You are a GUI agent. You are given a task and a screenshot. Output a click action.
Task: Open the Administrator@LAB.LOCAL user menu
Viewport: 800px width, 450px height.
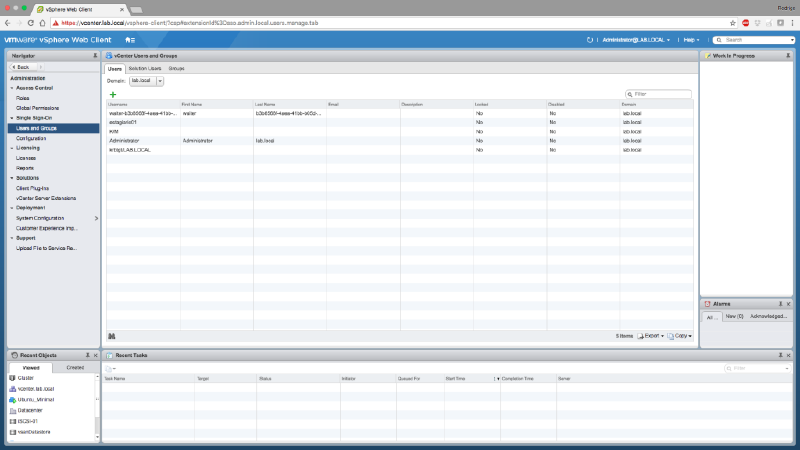click(636, 40)
